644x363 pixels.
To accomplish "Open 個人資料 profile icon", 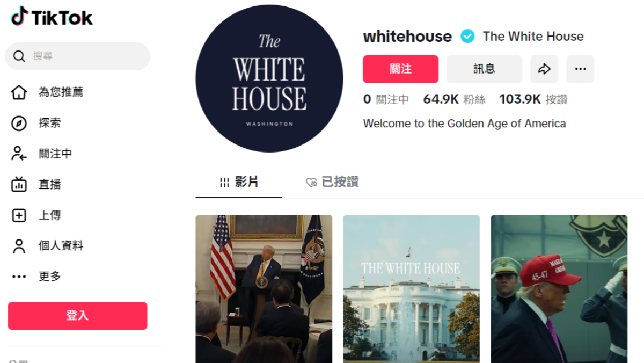I will (x=19, y=246).
